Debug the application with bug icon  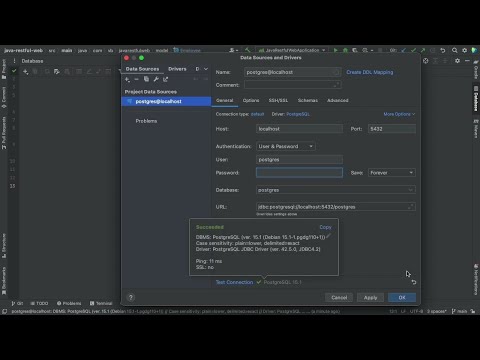345,50
